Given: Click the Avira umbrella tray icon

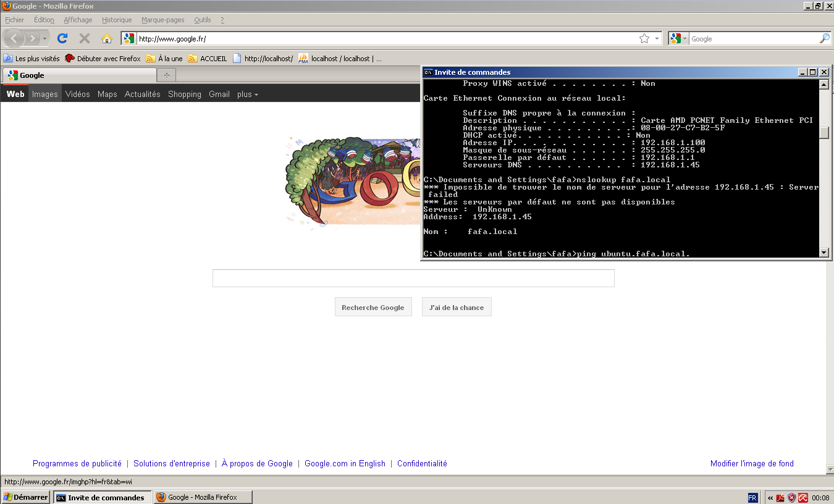Looking at the screenshot, I should click(x=803, y=497).
